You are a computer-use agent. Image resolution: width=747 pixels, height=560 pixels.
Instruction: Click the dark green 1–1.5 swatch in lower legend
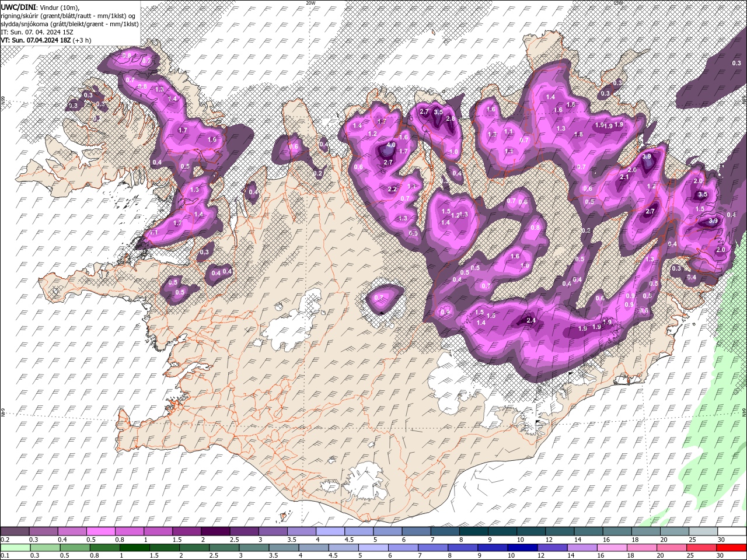point(135,548)
